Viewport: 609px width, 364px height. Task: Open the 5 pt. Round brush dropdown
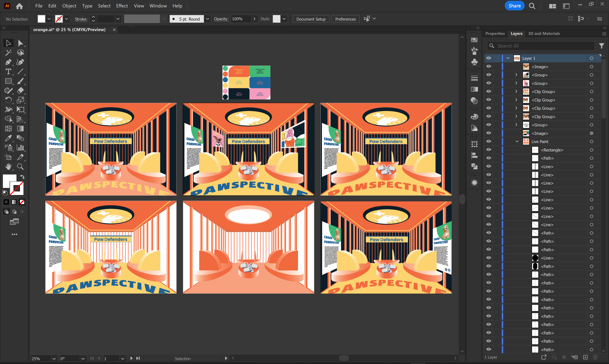pos(208,19)
